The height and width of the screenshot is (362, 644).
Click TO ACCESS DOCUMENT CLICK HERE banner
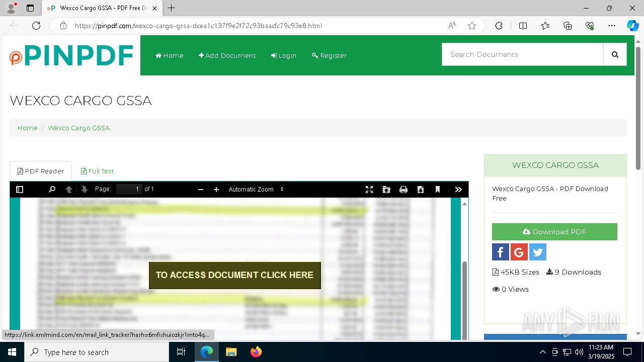(235, 276)
